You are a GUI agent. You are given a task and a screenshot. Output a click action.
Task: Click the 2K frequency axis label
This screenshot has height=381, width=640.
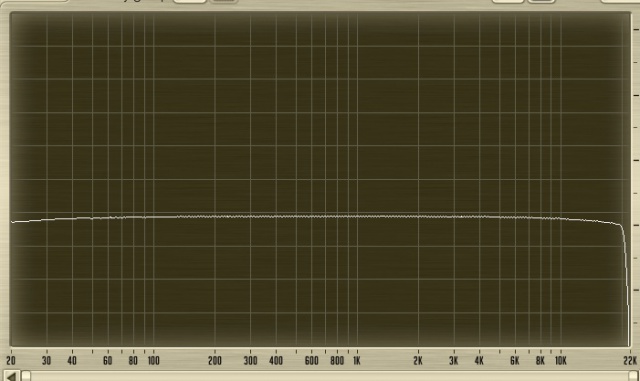pos(418,361)
